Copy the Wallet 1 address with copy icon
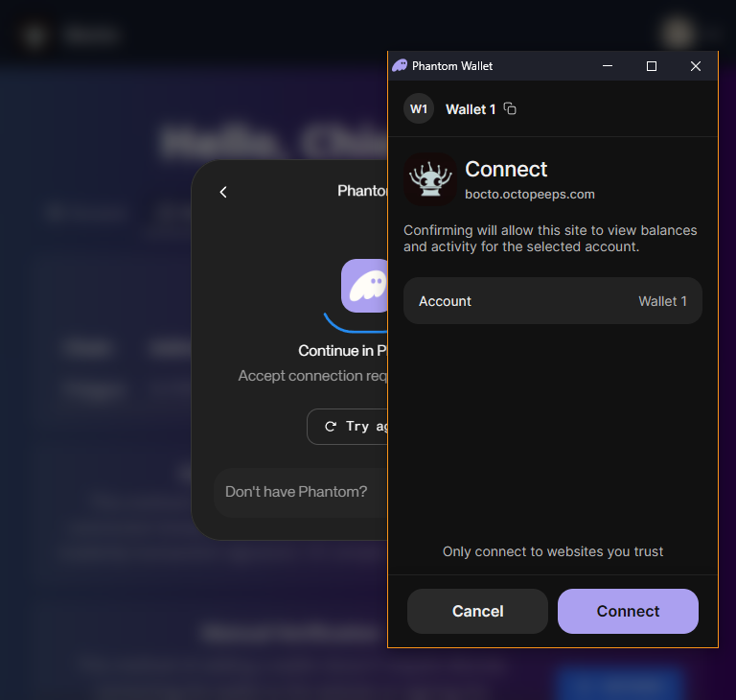The width and height of the screenshot is (736, 700). (510, 109)
